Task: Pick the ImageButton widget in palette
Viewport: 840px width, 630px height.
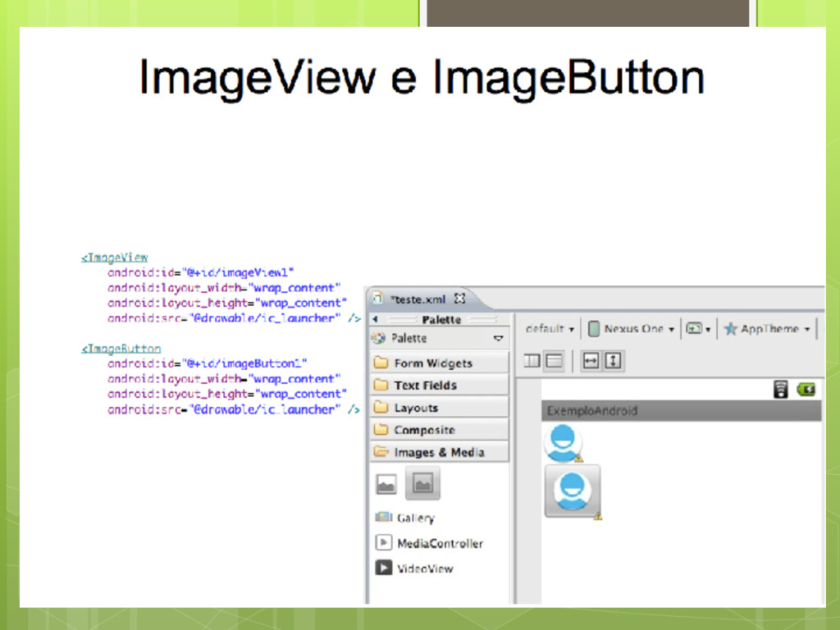Action: click(x=422, y=483)
